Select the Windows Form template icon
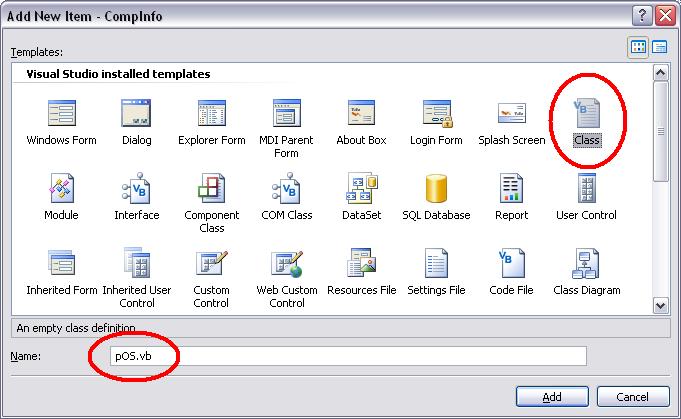 (x=61, y=113)
